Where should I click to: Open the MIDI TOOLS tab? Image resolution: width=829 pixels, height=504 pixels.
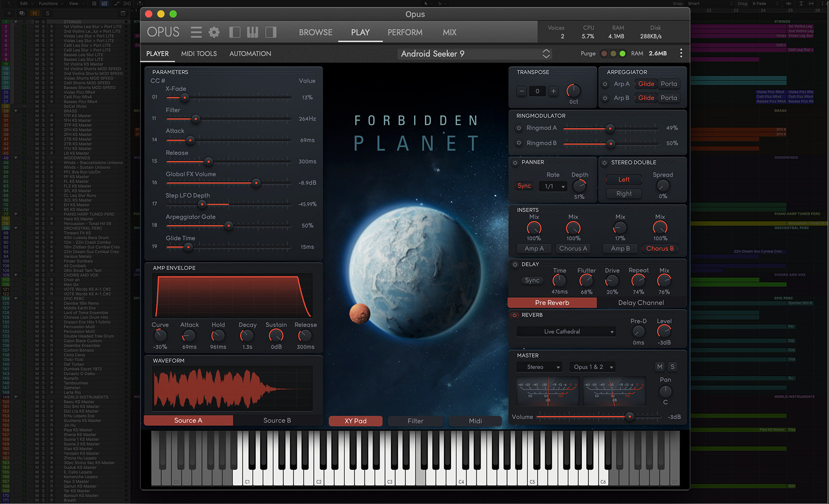199,54
